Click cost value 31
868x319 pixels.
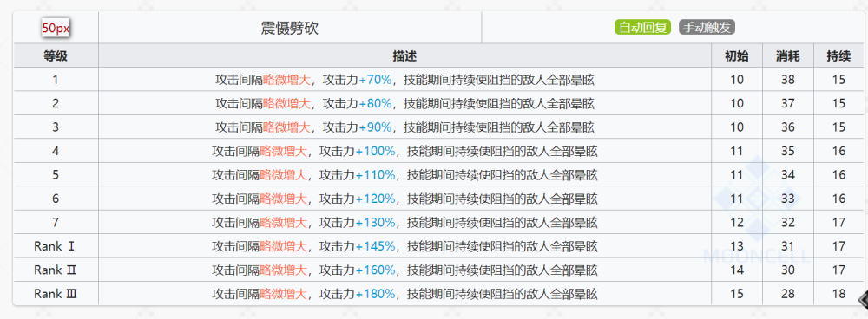[x=788, y=246]
